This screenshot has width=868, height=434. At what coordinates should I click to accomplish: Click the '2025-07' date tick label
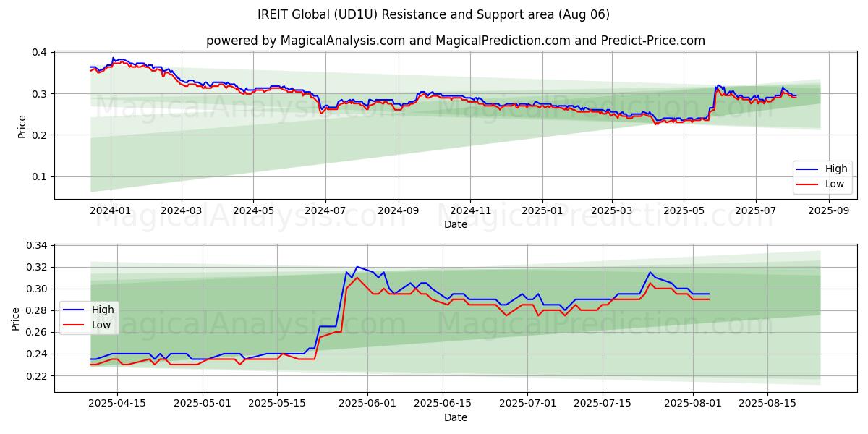pos(756,210)
